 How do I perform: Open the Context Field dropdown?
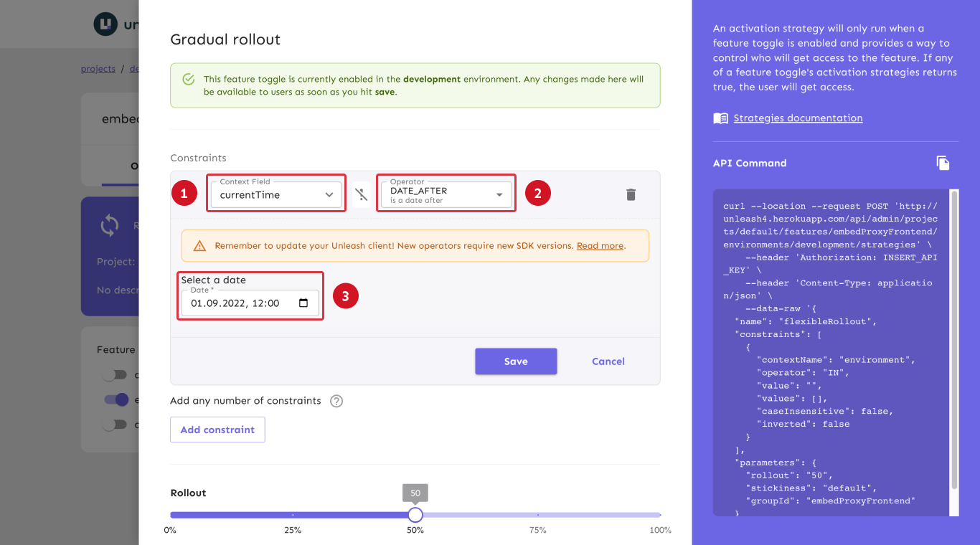point(275,194)
